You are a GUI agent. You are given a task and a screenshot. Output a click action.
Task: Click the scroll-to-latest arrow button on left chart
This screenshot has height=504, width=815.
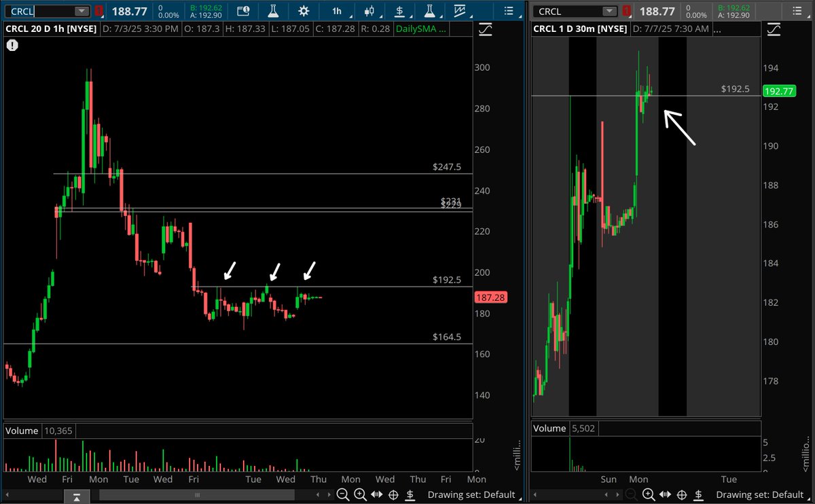pos(77,495)
